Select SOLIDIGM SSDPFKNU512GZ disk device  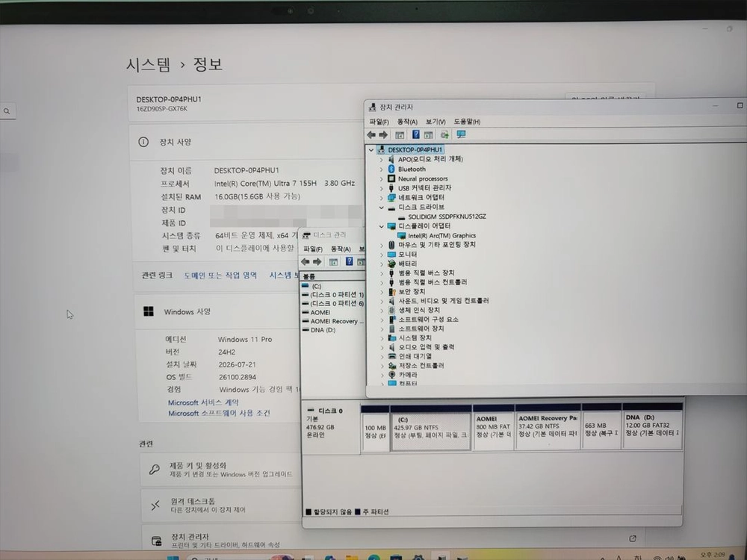447,217
